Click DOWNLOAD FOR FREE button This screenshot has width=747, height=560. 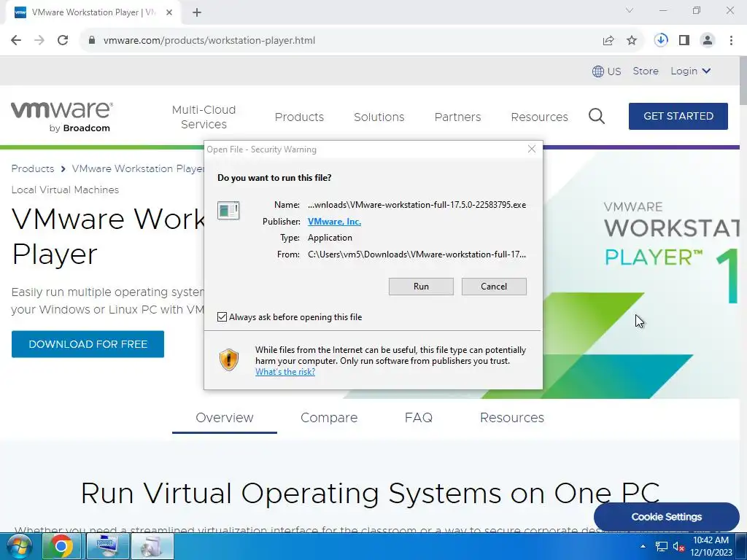coord(88,344)
